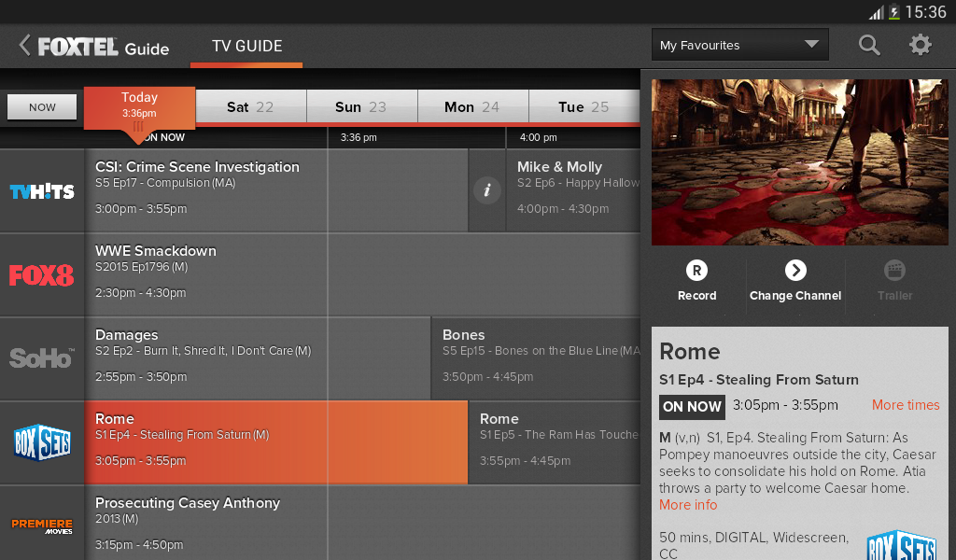Jump to NOW in the guide

point(42,107)
